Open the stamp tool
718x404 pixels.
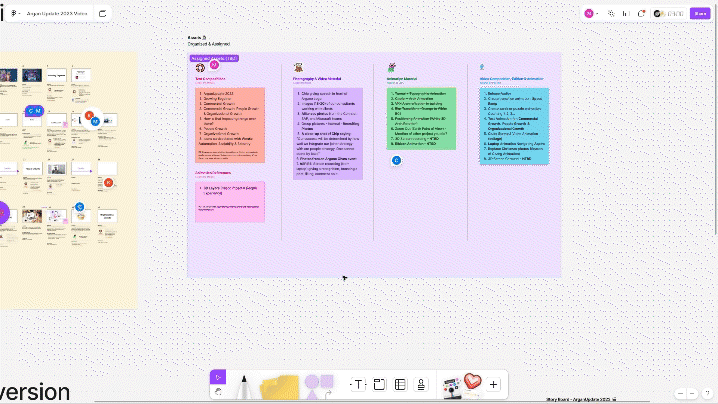[421, 384]
